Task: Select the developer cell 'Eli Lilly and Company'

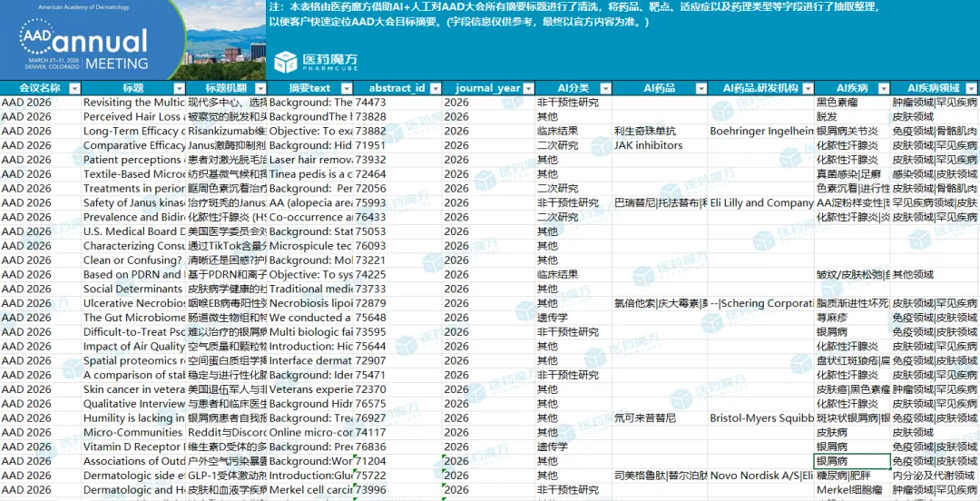Action: point(760,202)
